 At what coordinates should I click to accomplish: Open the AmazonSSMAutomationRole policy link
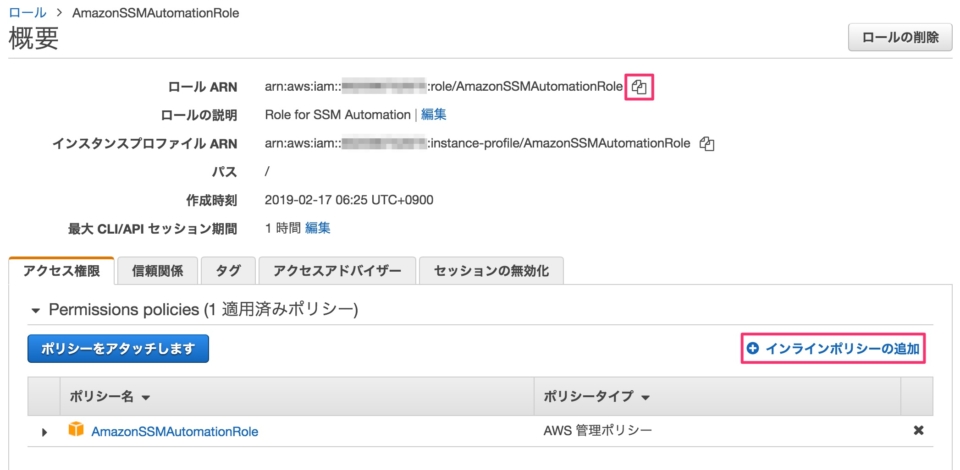coord(174,431)
